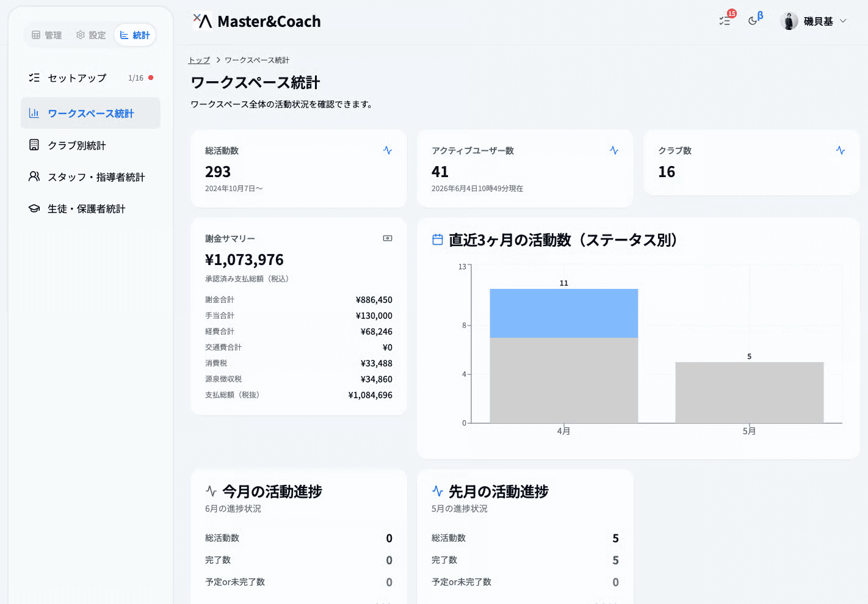
Task: Click the 5月の進捗状況 subtitle
Action: coord(460,509)
